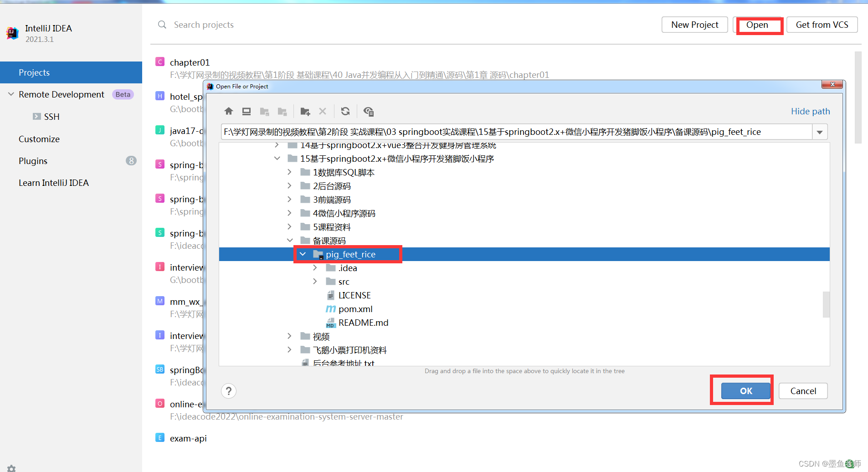Click the search projects magnifier icon
Screen dimensions: 868x472
point(162,25)
